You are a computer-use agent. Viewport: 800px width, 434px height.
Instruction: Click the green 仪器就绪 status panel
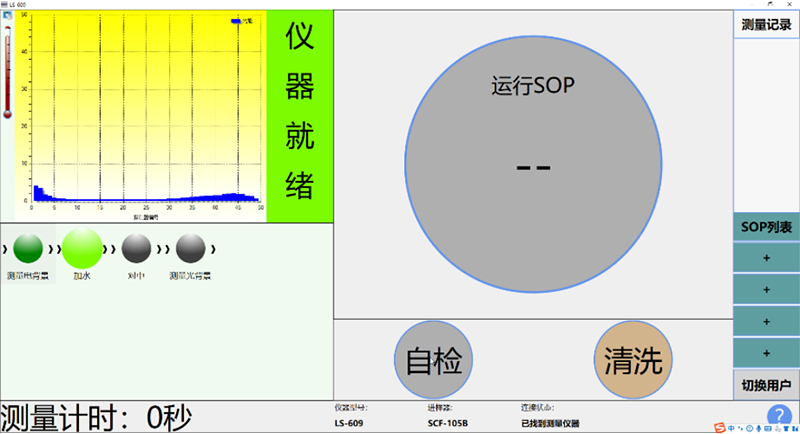(299, 110)
